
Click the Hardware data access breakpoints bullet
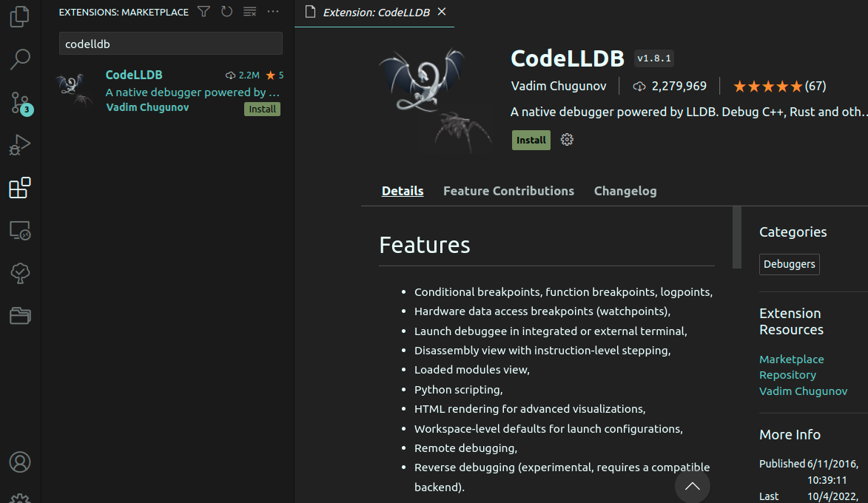(x=542, y=311)
